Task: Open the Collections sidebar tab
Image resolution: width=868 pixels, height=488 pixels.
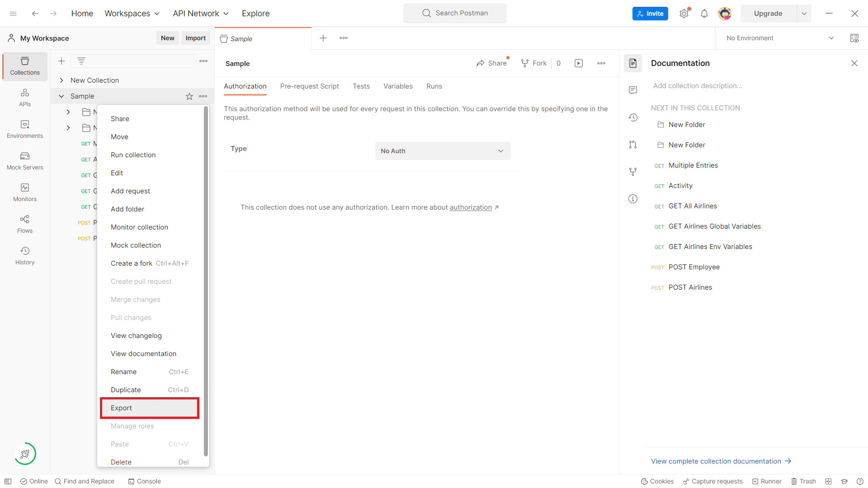Action: [x=25, y=66]
